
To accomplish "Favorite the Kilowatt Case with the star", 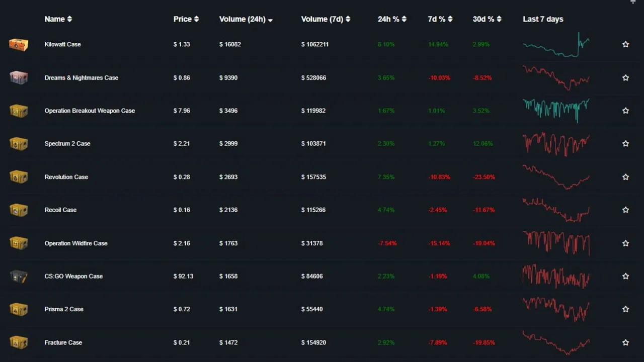I will 625,44.
